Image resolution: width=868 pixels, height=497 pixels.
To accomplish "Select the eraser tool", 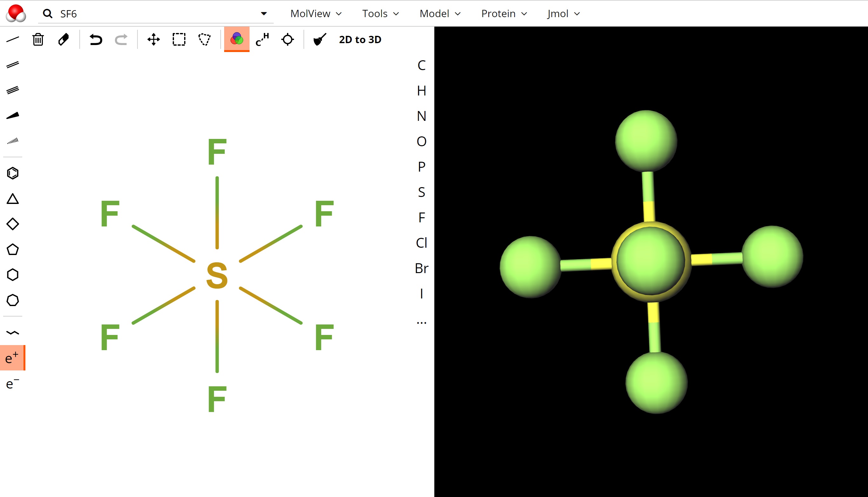I will pos(63,40).
